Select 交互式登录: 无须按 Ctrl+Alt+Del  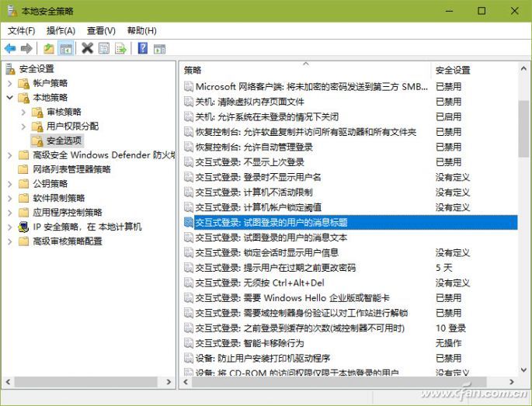[x=349, y=283]
